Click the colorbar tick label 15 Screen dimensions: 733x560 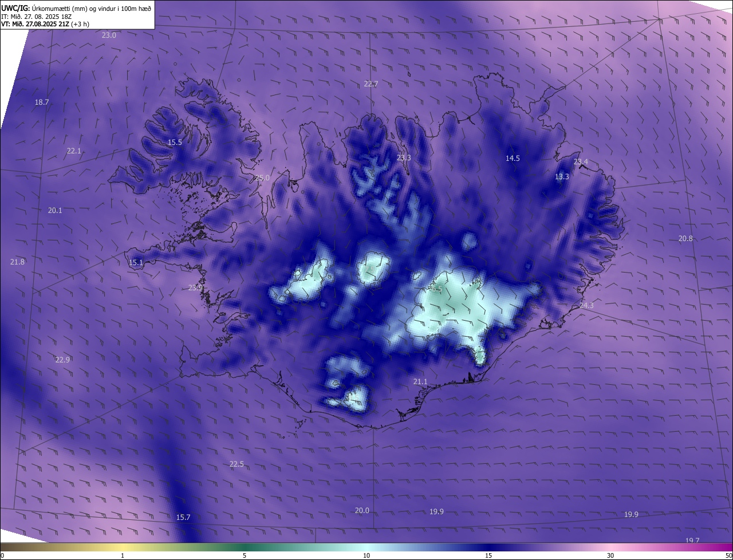(488, 555)
